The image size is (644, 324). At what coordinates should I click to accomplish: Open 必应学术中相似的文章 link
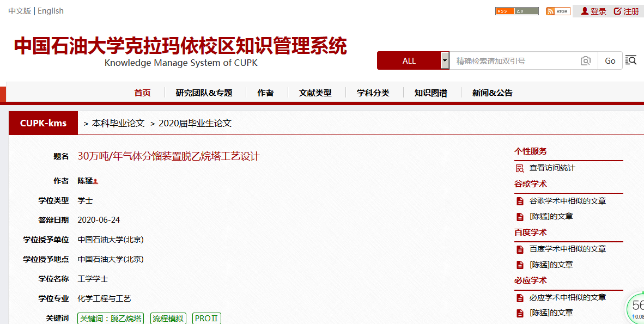pyautogui.click(x=567, y=298)
